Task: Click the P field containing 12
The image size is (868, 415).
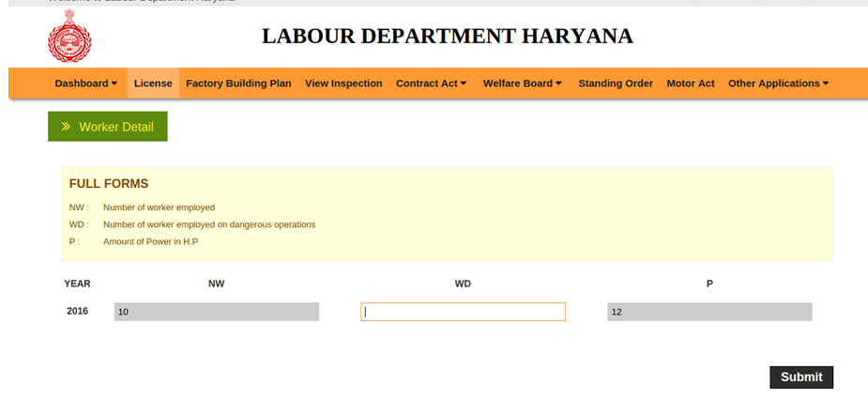Action: (x=709, y=312)
